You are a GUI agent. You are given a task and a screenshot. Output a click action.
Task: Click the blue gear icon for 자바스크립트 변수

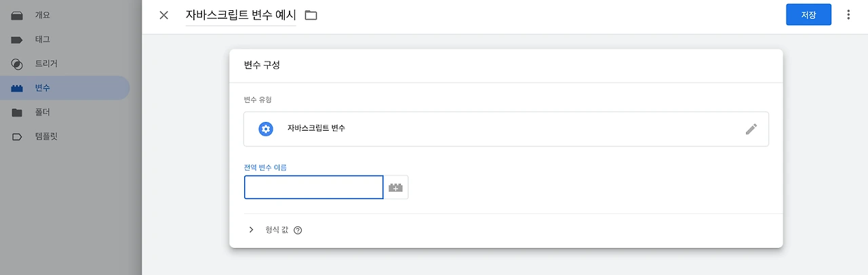(266, 129)
